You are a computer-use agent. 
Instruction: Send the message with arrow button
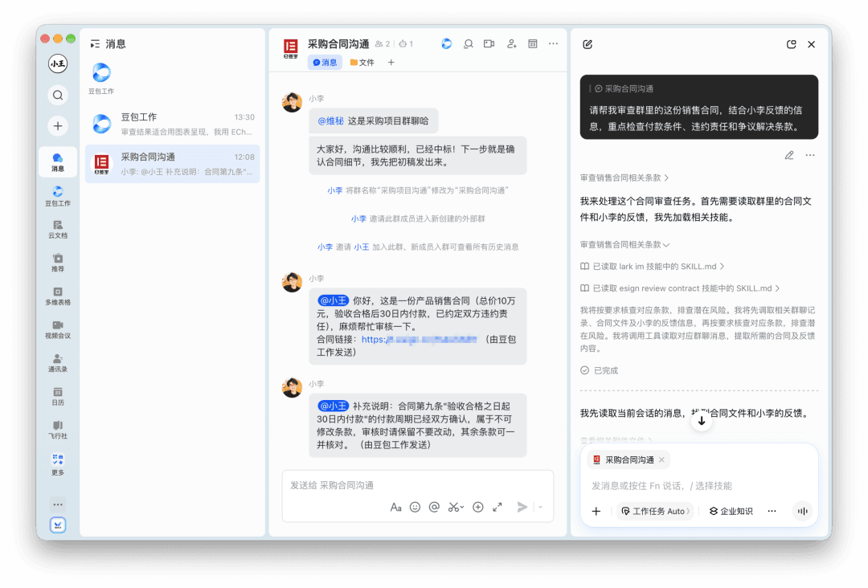(522, 507)
